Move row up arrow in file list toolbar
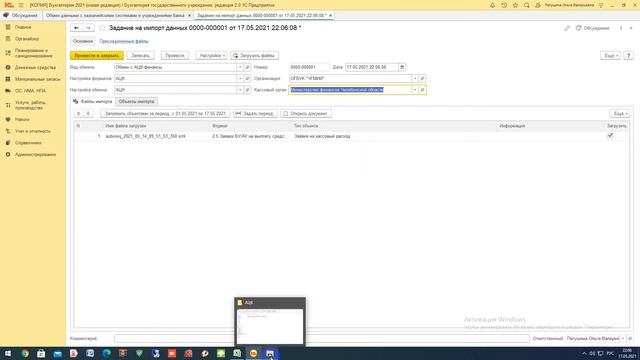640x360 pixels. (79, 113)
